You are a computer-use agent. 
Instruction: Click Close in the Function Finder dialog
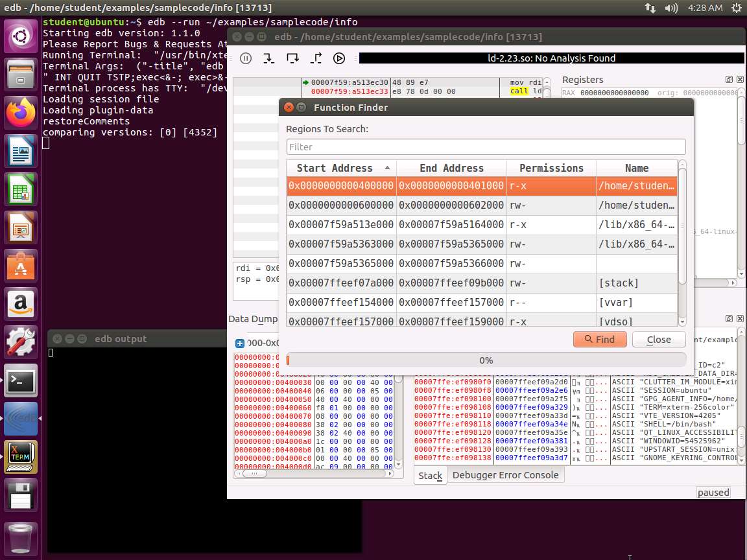tap(659, 339)
